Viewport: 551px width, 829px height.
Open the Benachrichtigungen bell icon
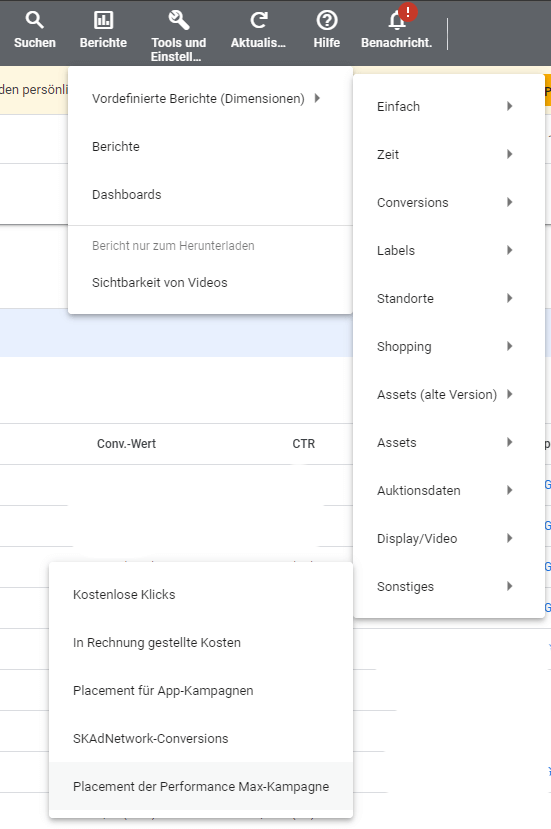(x=397, y=20)
